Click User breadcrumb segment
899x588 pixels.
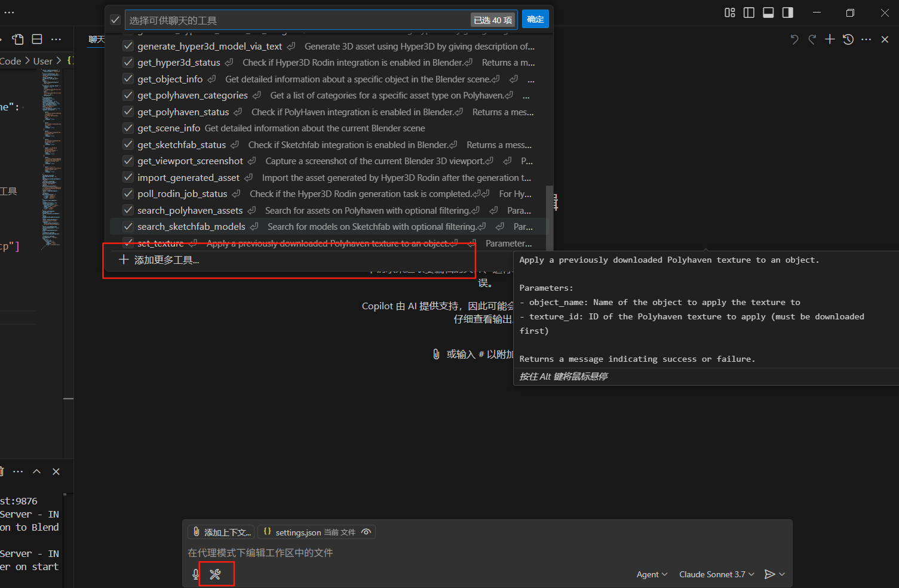pyautogui.click(x=43, y=61)
